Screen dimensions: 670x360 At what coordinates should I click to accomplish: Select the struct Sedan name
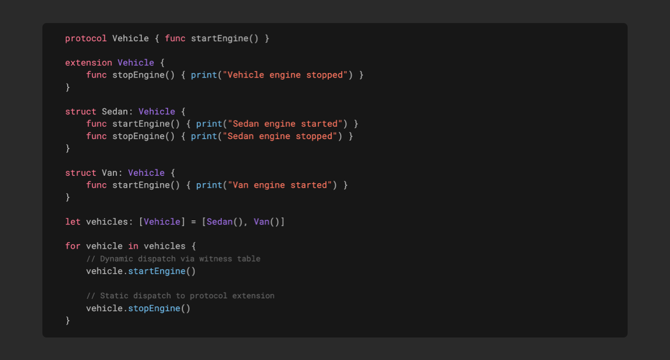(x=115, y=111)
